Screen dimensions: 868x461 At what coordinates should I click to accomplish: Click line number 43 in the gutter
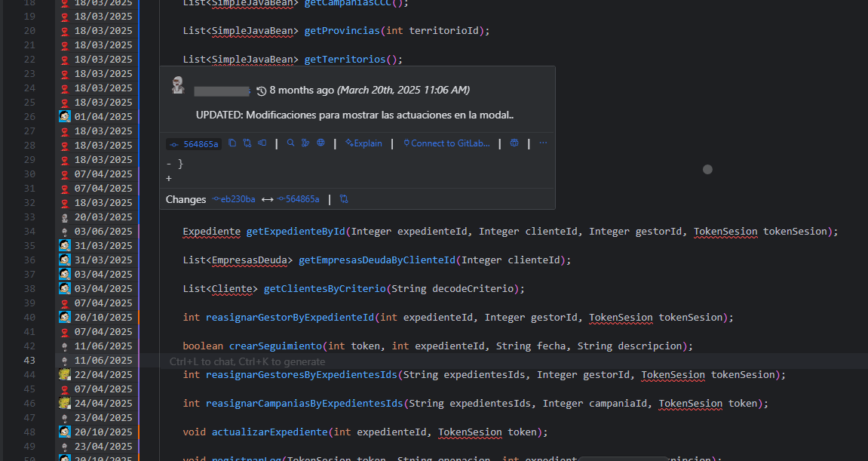point(29,361)
